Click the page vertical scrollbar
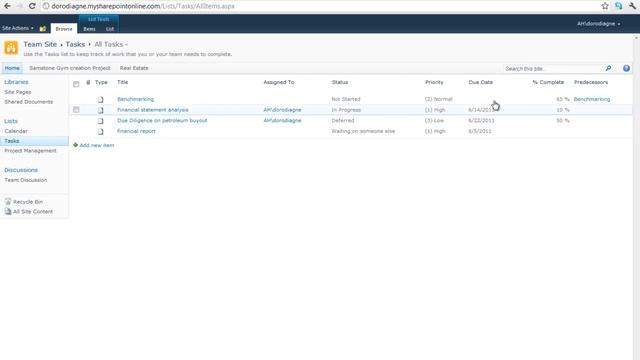The image size is (640, 360). pyautogui.click(x=636, y=198)
